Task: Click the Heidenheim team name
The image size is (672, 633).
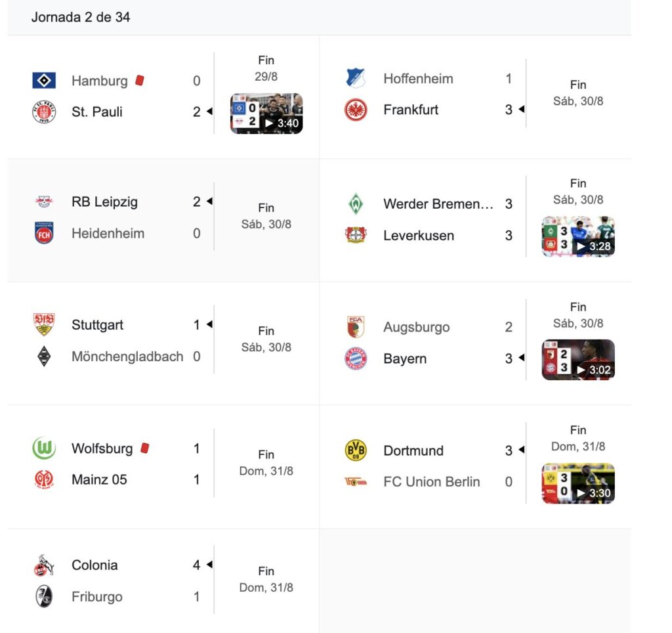Action: point(108,233)
